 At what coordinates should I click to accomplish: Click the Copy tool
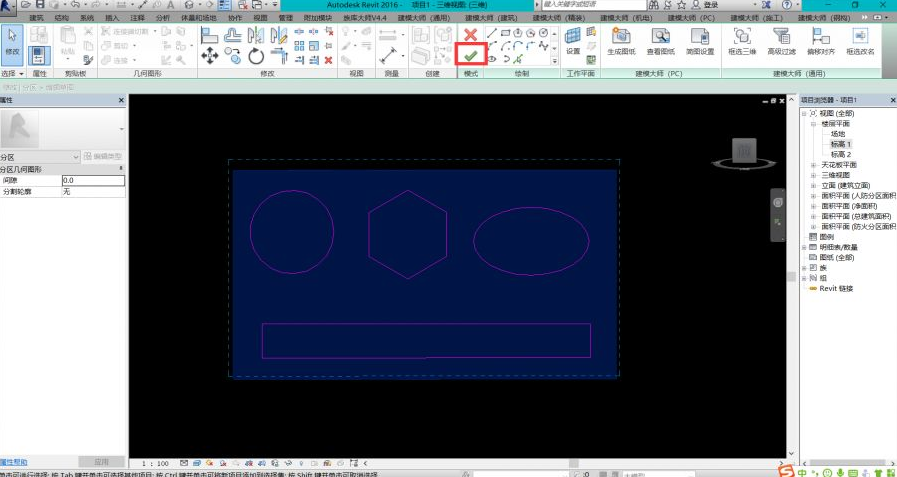233,55
